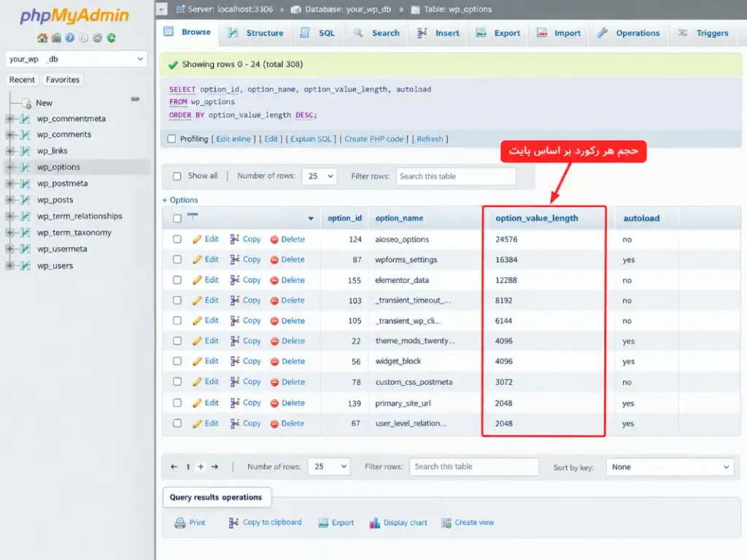Check the theme_mods_twenty row checkbox
The height and width of the screenshot is (560, 747).
tap(177, 341)
